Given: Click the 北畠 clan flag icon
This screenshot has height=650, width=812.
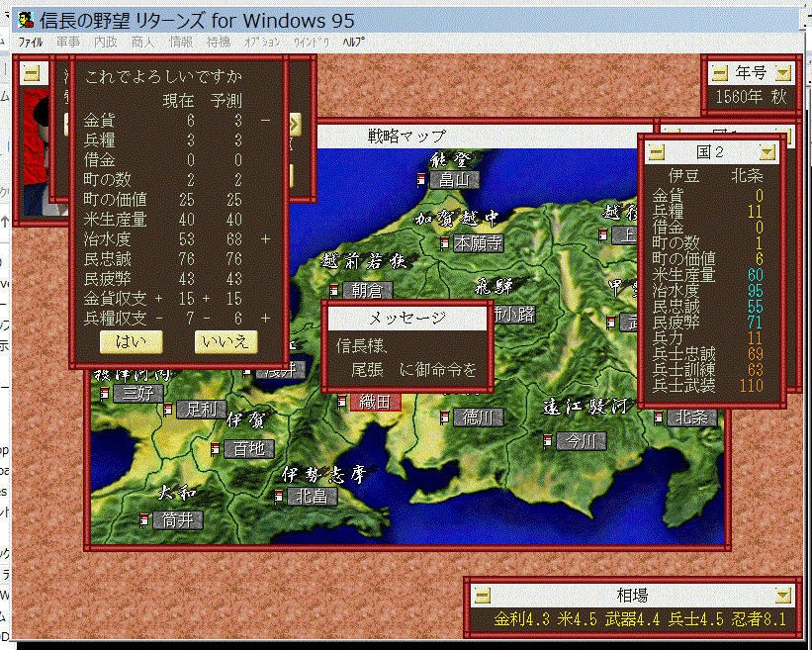Looking at the screenshot, I should pyautogui.click(x=279, y=497).
